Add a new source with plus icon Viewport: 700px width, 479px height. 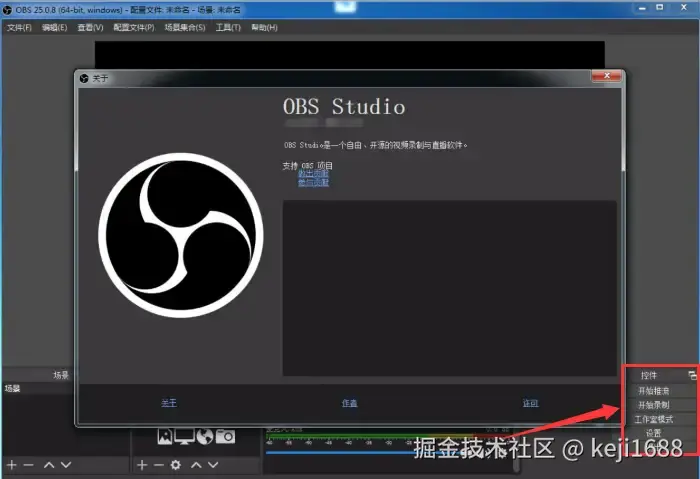coord(142,465)
